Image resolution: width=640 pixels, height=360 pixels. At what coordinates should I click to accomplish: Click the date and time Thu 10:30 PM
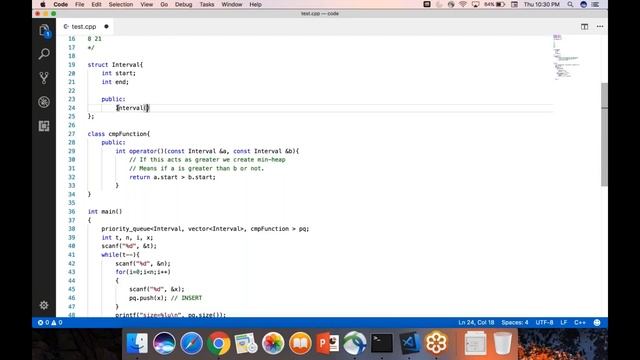coord(542,4)
